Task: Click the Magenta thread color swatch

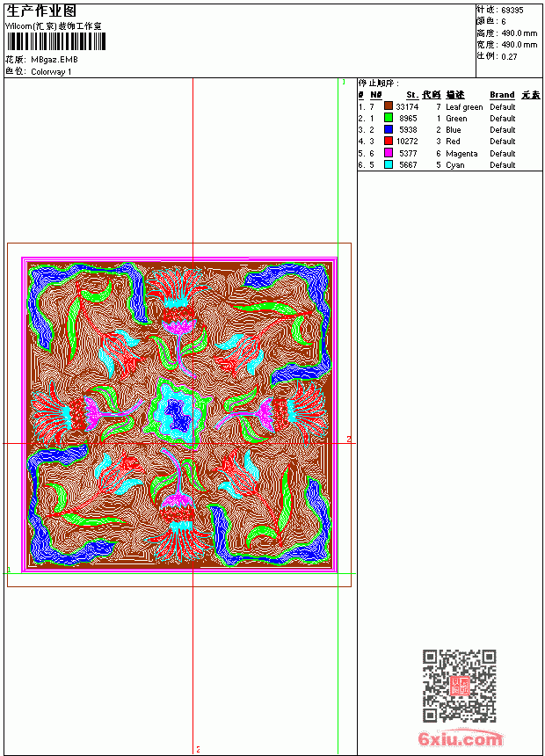Action: click(x=389, y=153)
